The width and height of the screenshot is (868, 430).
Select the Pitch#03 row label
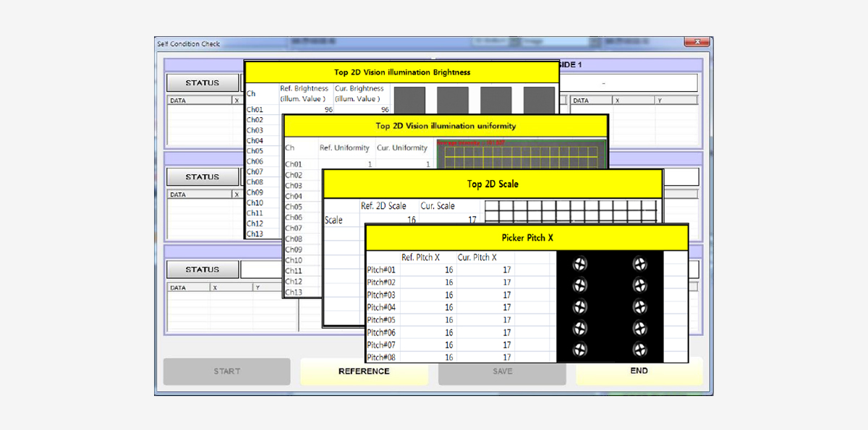coord(381,295)
